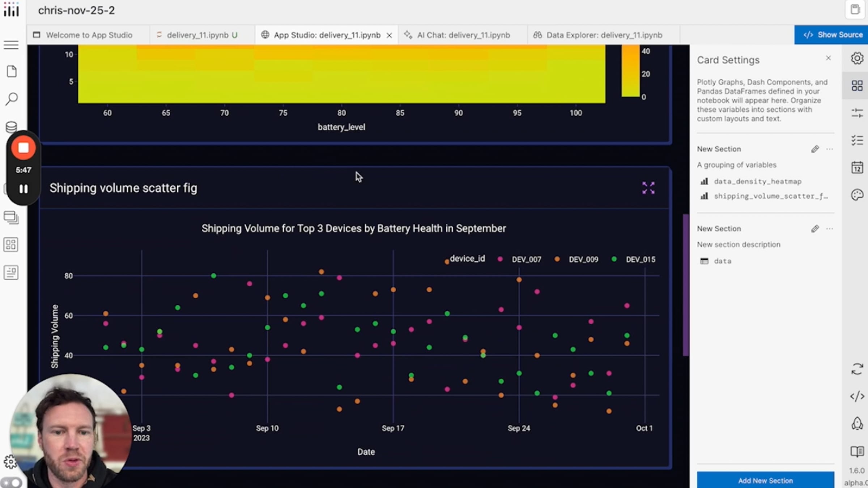Open the code view panel icon
The image size is (868, 488).
857,397
